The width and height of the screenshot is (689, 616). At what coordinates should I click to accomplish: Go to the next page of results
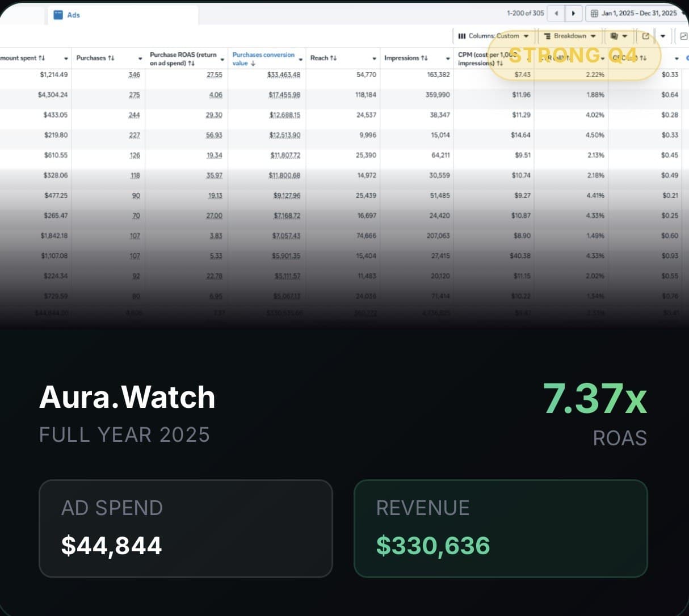[574, 13]
